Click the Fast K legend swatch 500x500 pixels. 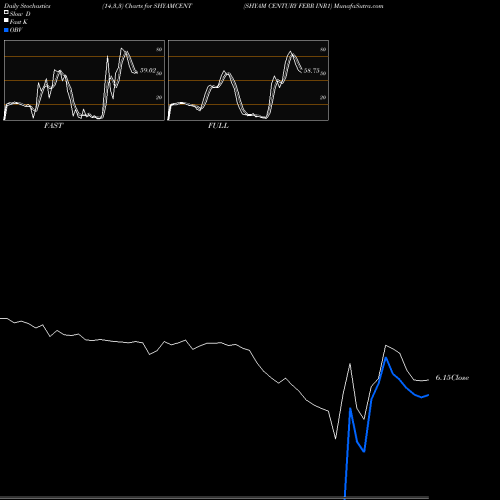[x=6, y=20]
